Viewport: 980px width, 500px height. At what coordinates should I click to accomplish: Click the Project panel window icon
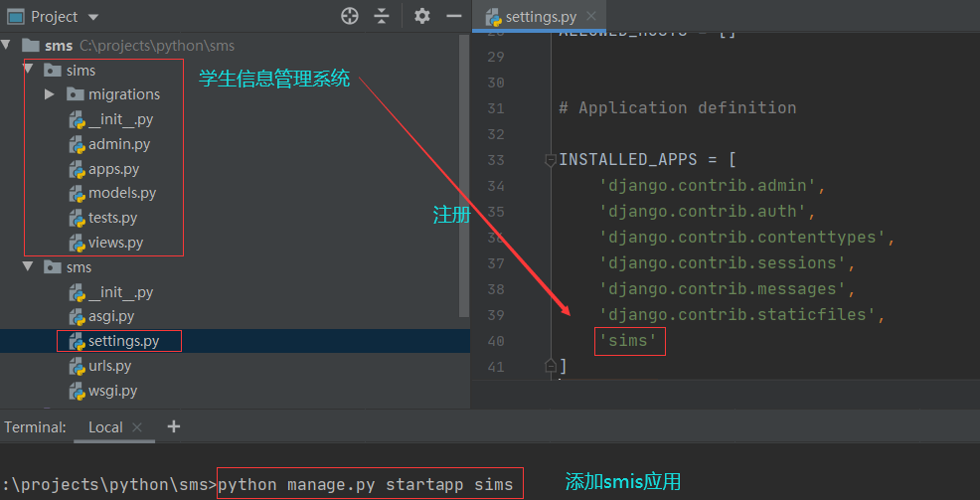click(x=15, y=16)
